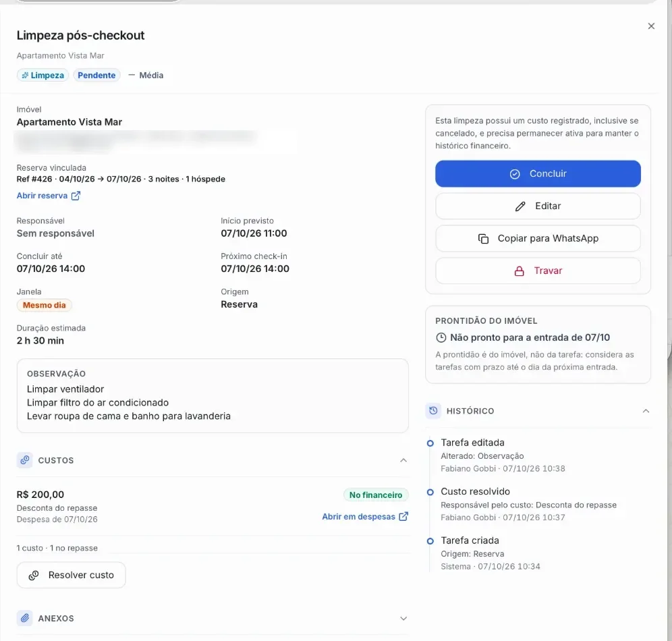Open expense via Abrir em despesas
The width and height of the screenshot is (672, 641).
pyautogui.click(x=365, y=517)
